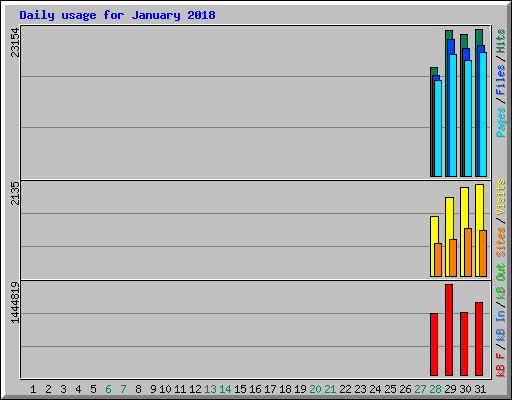Click day number 12 on the x-axis
512x400 pixels.
[x=195, y=389]
